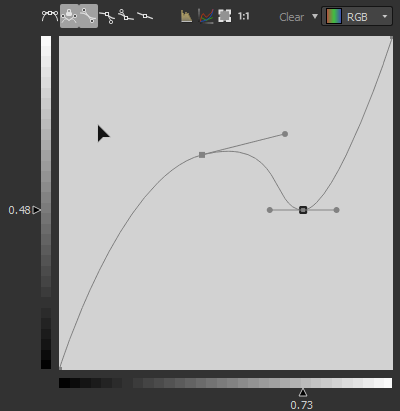This screenshot has width=400, height=411.
Task: Open the Clear dropdown arrow
Action: point(315,16)
